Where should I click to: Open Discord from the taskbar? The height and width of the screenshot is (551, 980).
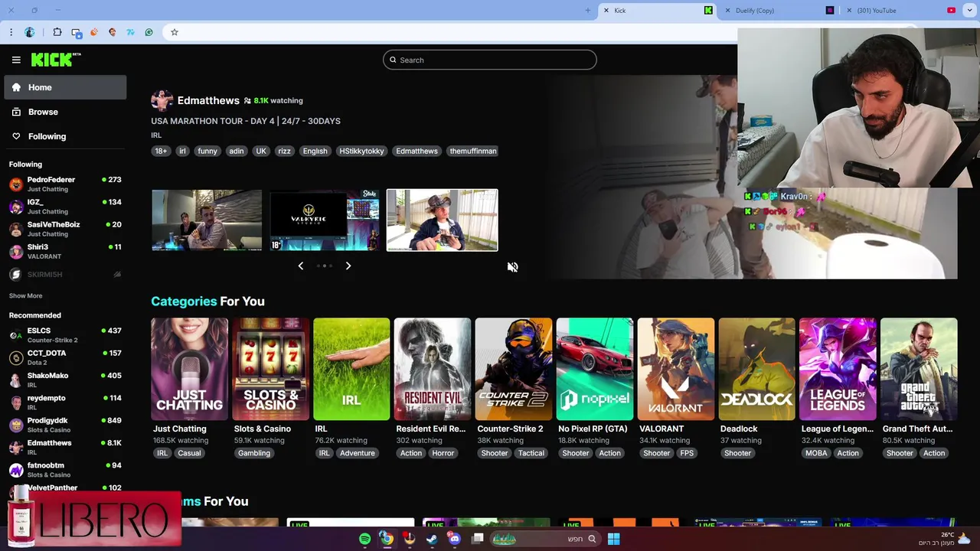[454, 539]
